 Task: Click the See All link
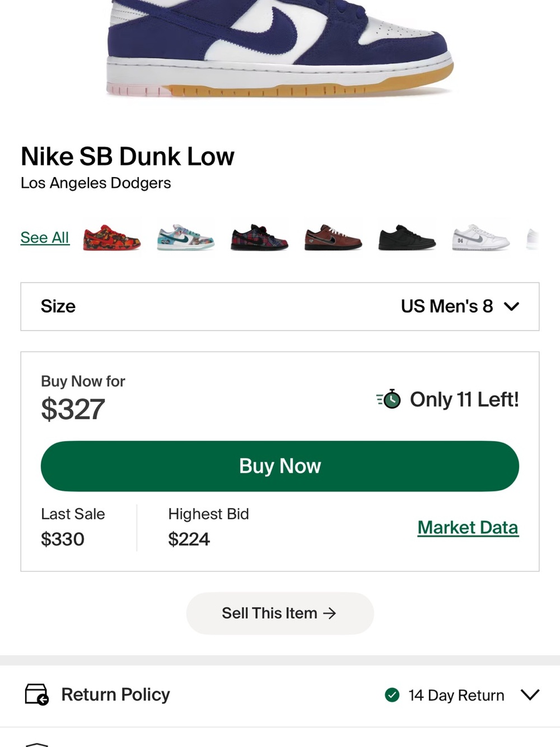45,238
